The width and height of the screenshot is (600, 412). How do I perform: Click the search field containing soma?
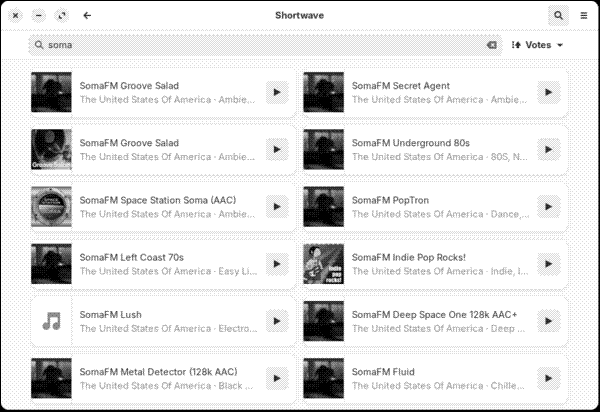265,45
